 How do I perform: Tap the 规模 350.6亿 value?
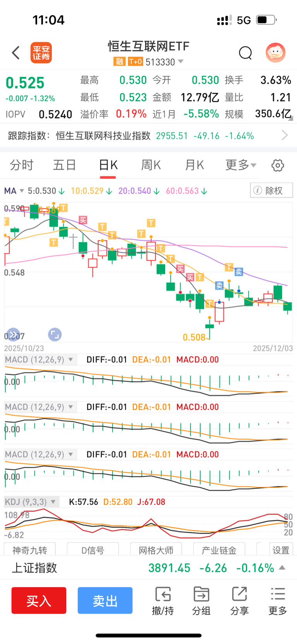tap(273, 114)
